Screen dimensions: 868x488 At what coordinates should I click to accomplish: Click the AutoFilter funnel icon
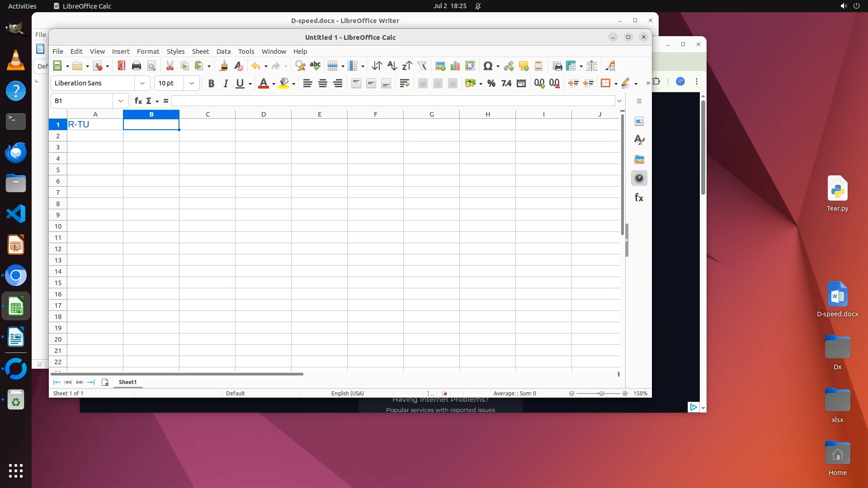pyautogui.click(x=422, y=66)
